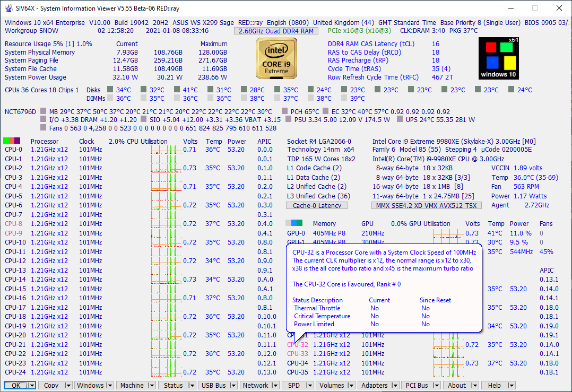This screenshot has height=392, width=572.
Task: Click the I/O voltage indicator square
Action: click(x=44, y=119)
